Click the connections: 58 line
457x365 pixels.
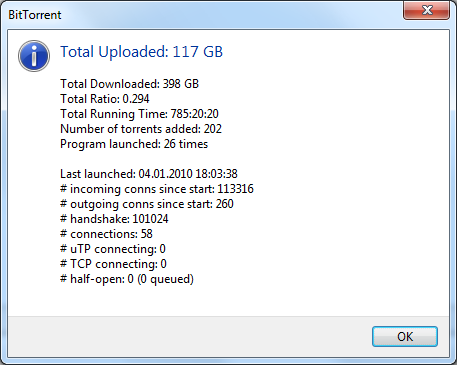click(x=106, y=234)
